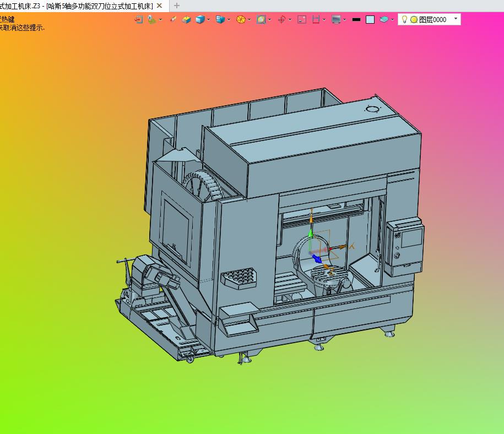The image size is (504, 434).
Task: Click the red crosshair target icon
Action: click(x=281, y=20)
